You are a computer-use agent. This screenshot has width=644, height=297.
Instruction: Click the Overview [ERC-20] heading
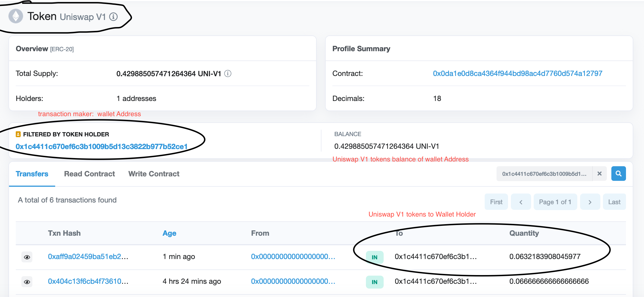click(45, 49)
